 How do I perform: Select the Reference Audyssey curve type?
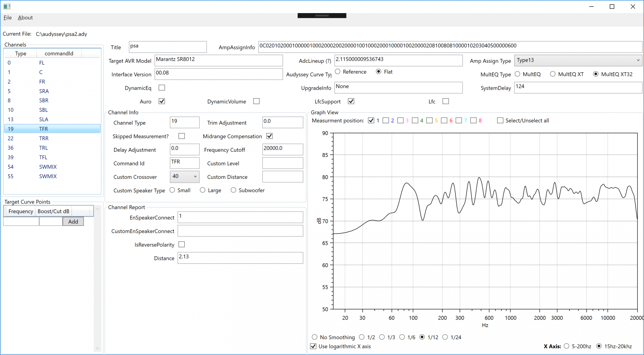tap(338, 72)
